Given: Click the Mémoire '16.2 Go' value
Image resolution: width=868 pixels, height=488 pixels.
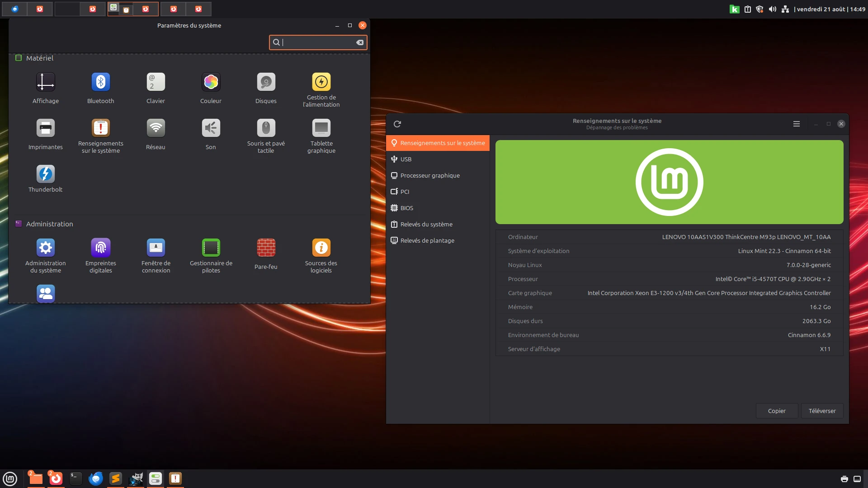Looking at the screenshot, I should click(x=820, y=307).
